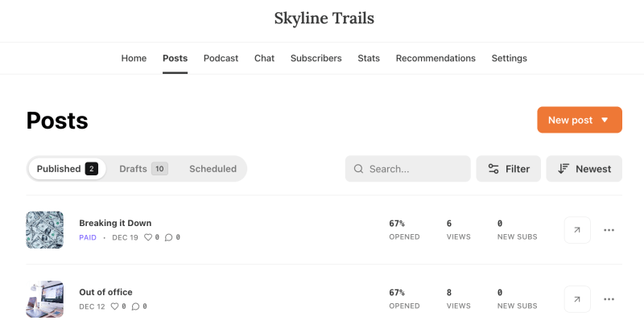This screenshot has width=644, height=333.
Task: Click heart icon on Out of office post
Action: tap(114, 306)
